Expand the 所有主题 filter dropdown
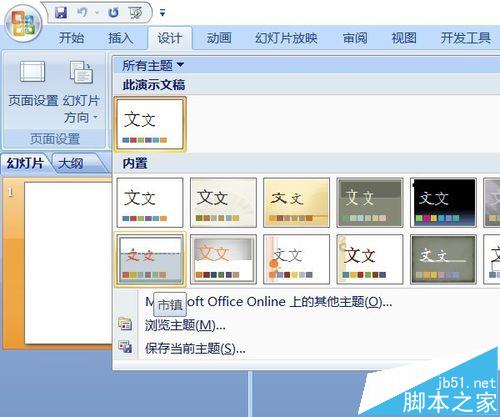 pos(153,65)
